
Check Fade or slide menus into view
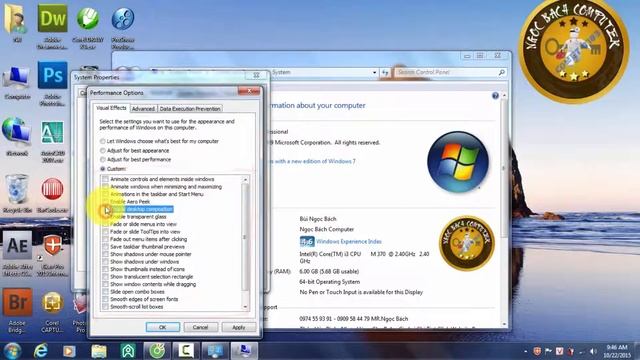(105, 224)
